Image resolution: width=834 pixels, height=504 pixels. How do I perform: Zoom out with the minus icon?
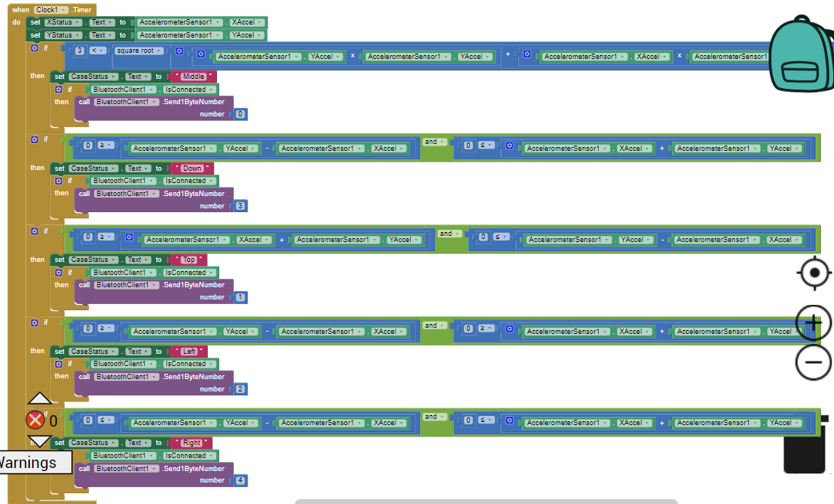tap(813, 362)
